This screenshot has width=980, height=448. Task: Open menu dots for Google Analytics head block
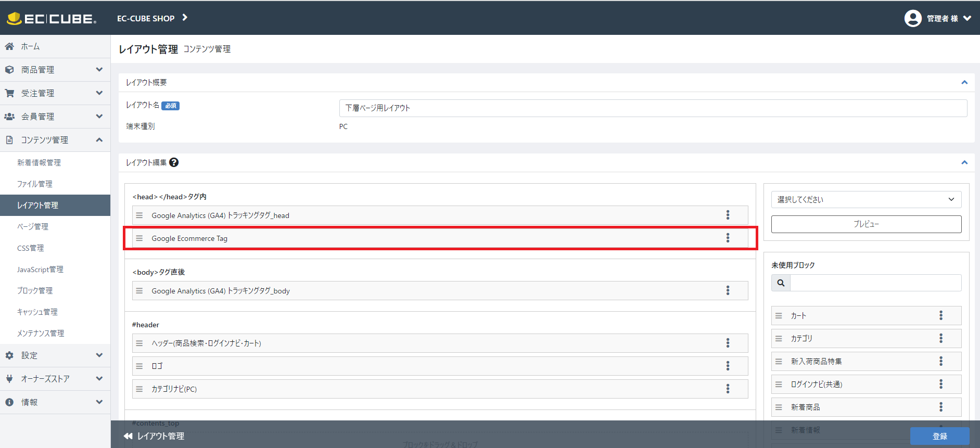[728, 215]
